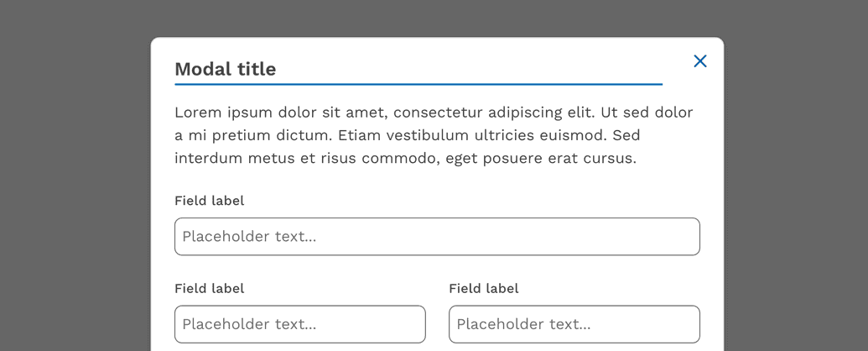Click the blue underline beneath the modal title
The image size is (868, 351).
point(418,84)
